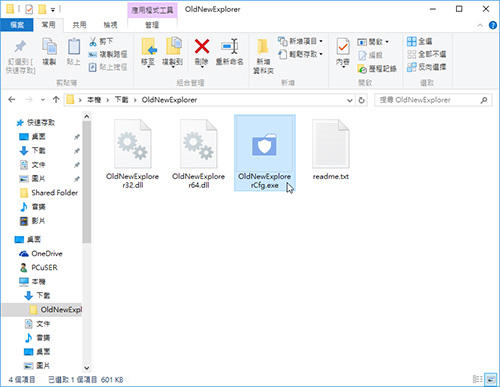Refresh the folder view
500x387 pixels.
pos(361,100)
